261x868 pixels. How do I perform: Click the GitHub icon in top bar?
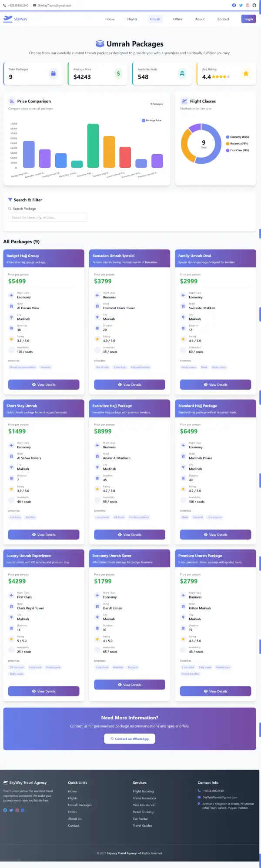coord(254,5)
